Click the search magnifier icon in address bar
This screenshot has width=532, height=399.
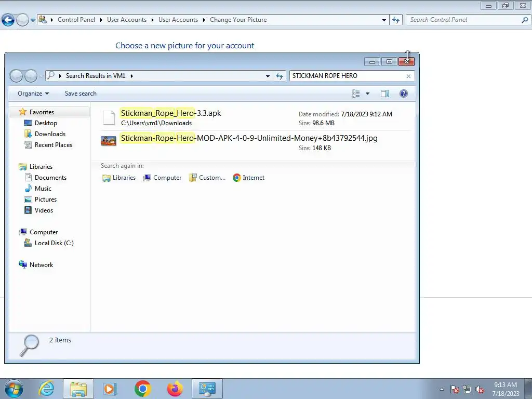(x=51, y=75)
